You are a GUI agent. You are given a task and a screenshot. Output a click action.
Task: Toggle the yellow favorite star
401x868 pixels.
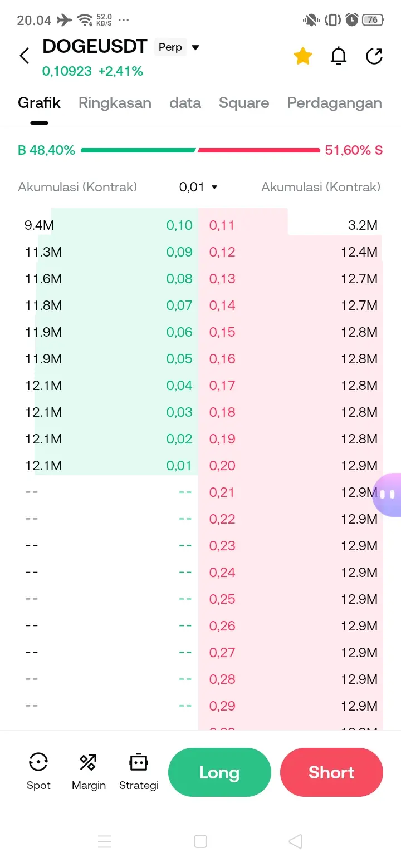303,56
